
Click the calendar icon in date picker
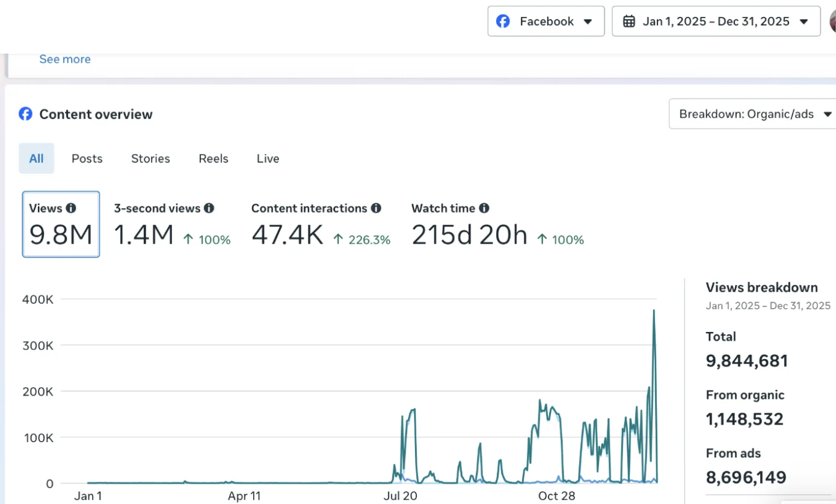629,22
